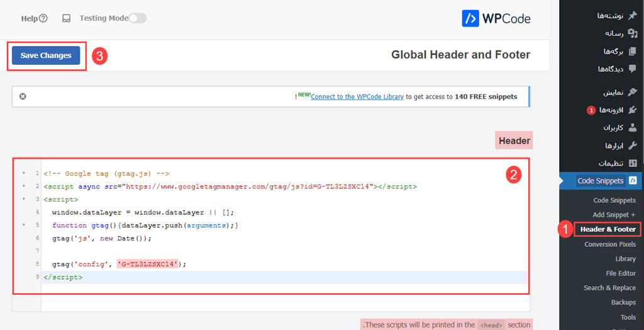Viewport: 644px width, 330px height.
Task: Open the Help question mark icon
Action: (x=43, y=18)
